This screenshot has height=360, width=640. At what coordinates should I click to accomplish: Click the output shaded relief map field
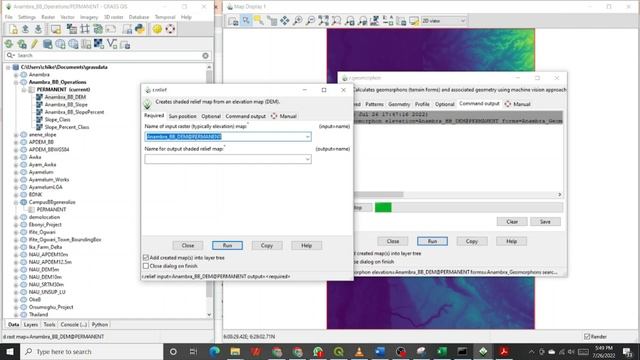coord(228,159)
